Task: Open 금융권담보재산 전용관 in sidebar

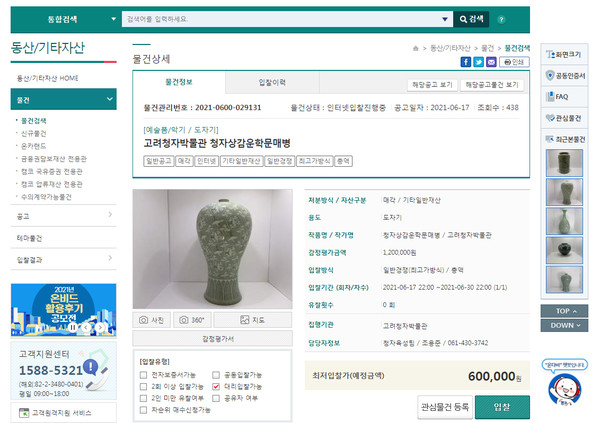Action: pos(54,158)
